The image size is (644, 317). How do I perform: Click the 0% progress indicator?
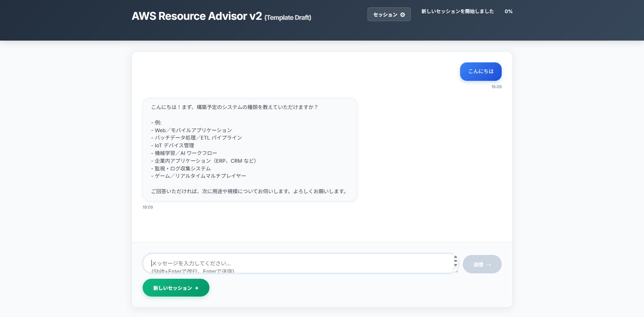(x=508, y=11)
